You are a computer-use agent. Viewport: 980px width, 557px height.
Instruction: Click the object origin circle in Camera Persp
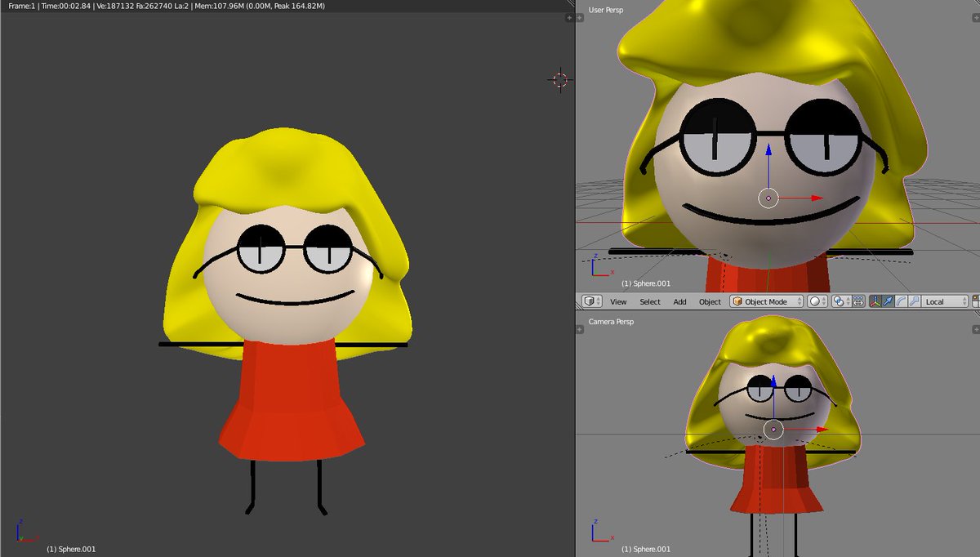773,430
